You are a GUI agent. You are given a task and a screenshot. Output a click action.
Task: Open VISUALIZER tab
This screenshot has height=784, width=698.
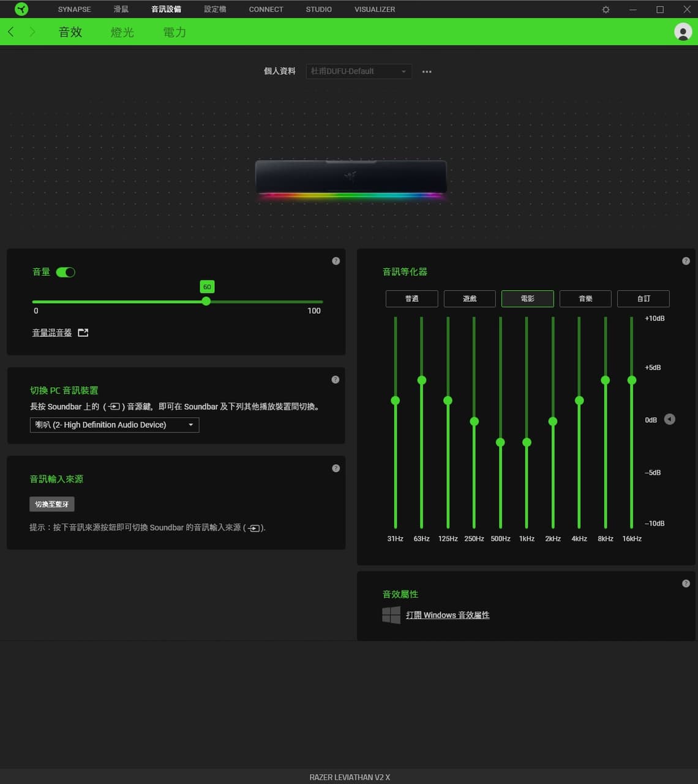click(x=375, y=10)
